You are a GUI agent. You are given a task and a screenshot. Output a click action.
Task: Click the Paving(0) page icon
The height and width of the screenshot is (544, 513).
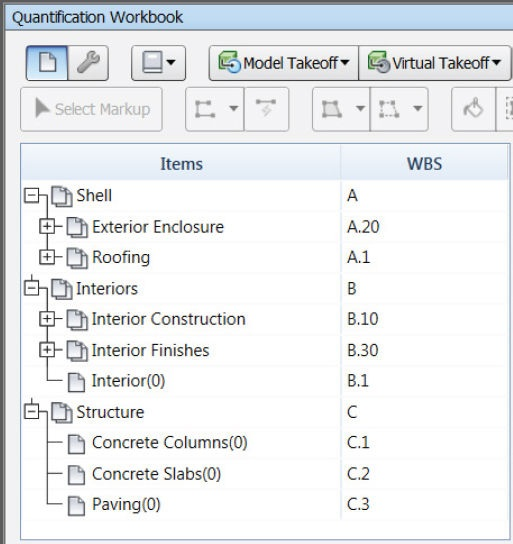pyautogui.click(x=76, y=505)
